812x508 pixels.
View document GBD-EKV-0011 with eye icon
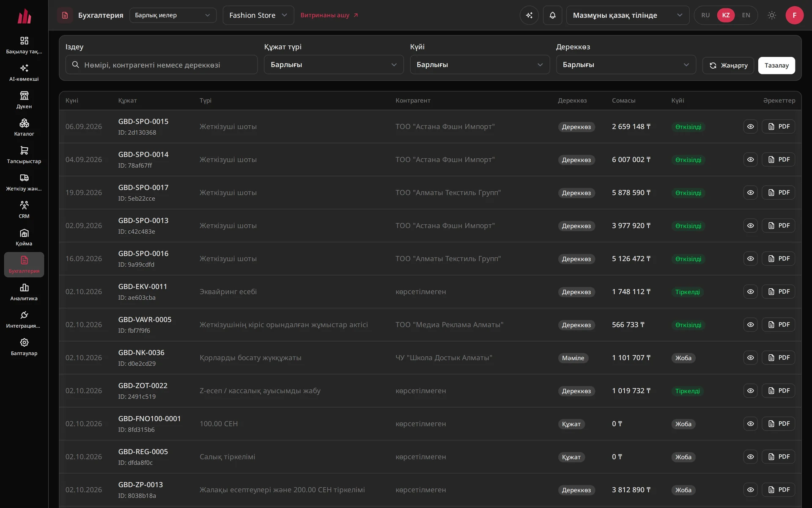[x=750, y=292]
